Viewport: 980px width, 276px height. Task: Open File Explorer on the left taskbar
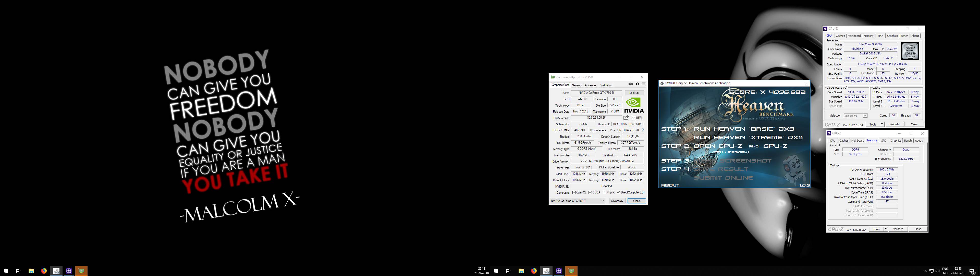pos(31,271)
